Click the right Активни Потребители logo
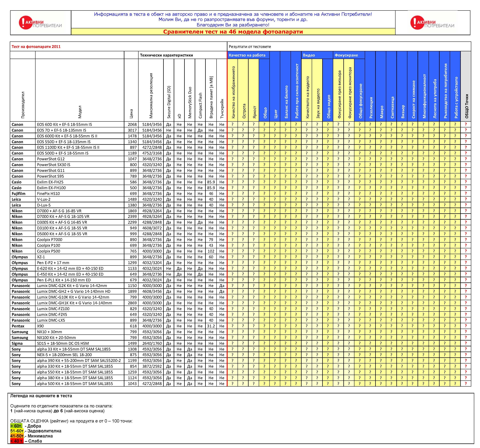This screenshot has height=448, width=480. pyautogui.click(x=432, y=23)
